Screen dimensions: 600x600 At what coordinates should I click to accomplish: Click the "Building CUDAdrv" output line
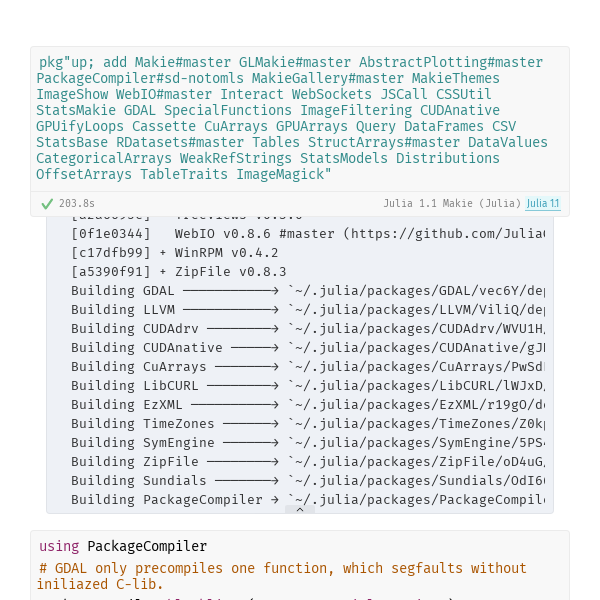308,329
